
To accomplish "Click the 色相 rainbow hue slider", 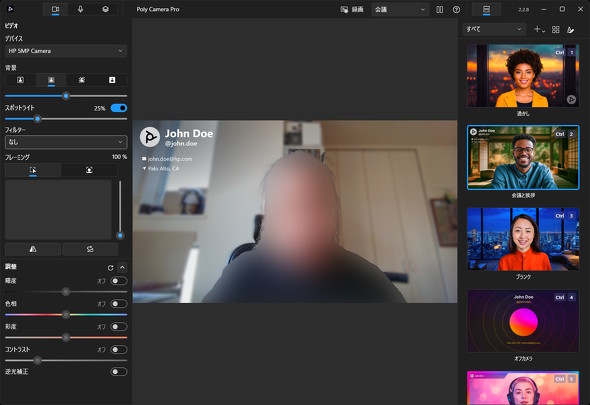I will pos(66,314).
